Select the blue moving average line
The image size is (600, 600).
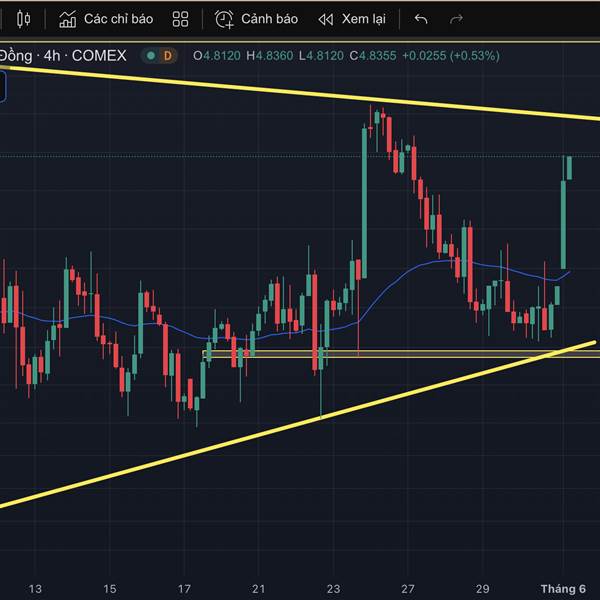tap(386, 291)
